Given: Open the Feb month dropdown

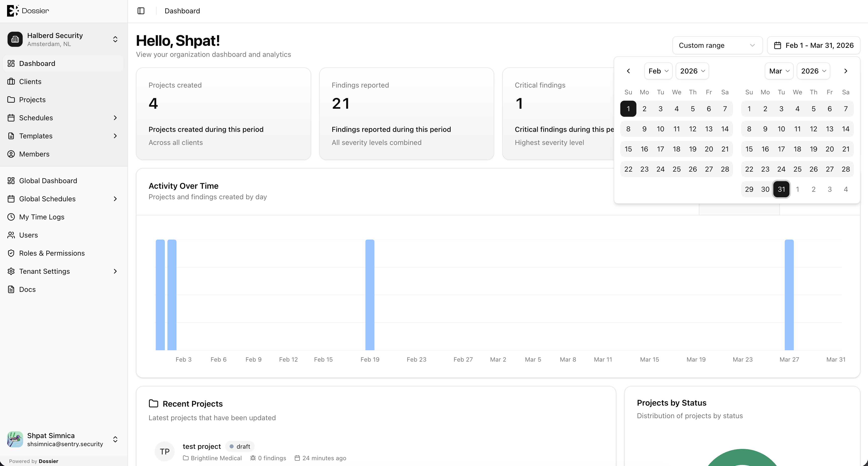Looking at the screenshot, I should point(658,71).
